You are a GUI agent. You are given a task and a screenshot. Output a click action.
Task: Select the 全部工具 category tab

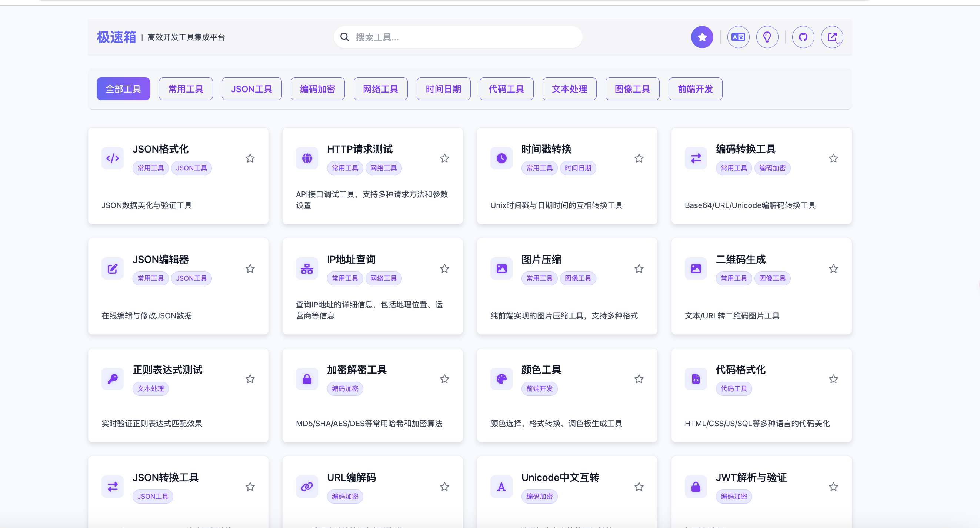(123, 89)
